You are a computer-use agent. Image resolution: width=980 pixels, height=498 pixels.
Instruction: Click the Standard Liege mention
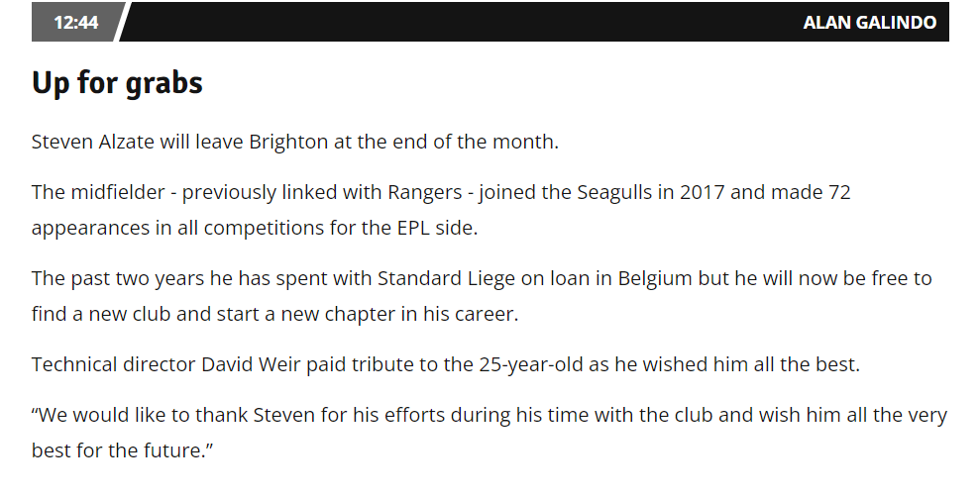point(446,278)
